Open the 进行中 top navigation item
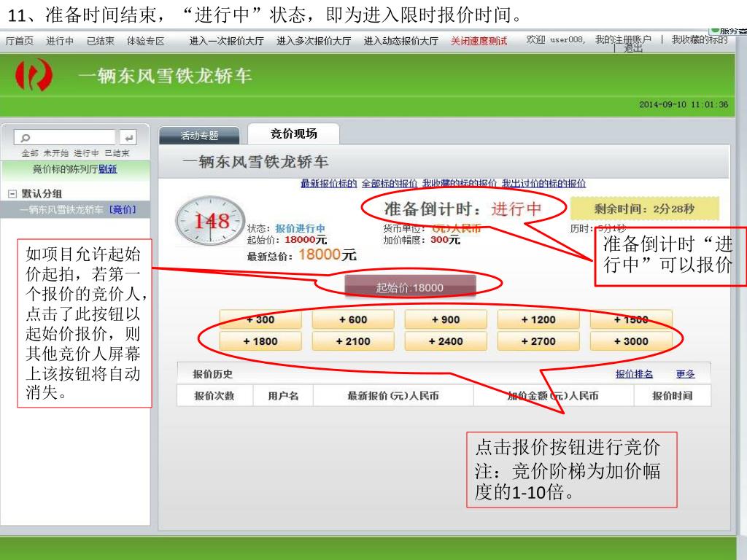Image resolution: width=747 pixels, height=560 pixels. pyautogui.click(x=60, y=41)
